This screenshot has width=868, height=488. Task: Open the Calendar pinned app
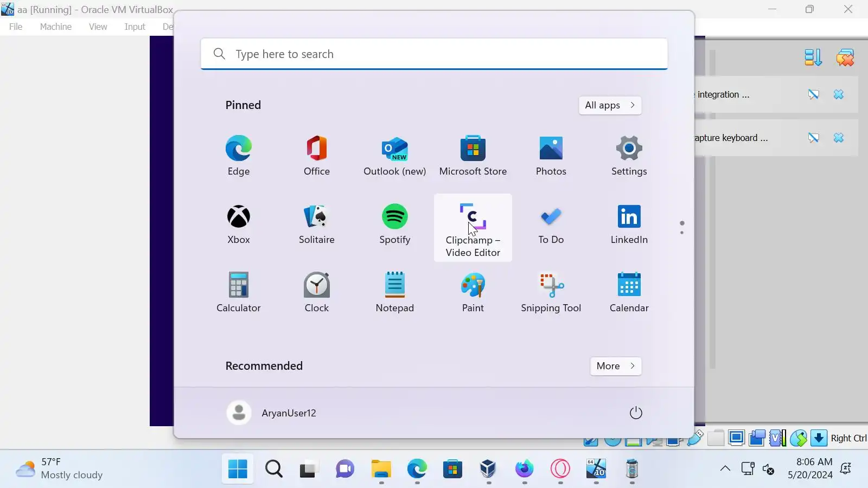pyautogui.click(x=629, y=293)
